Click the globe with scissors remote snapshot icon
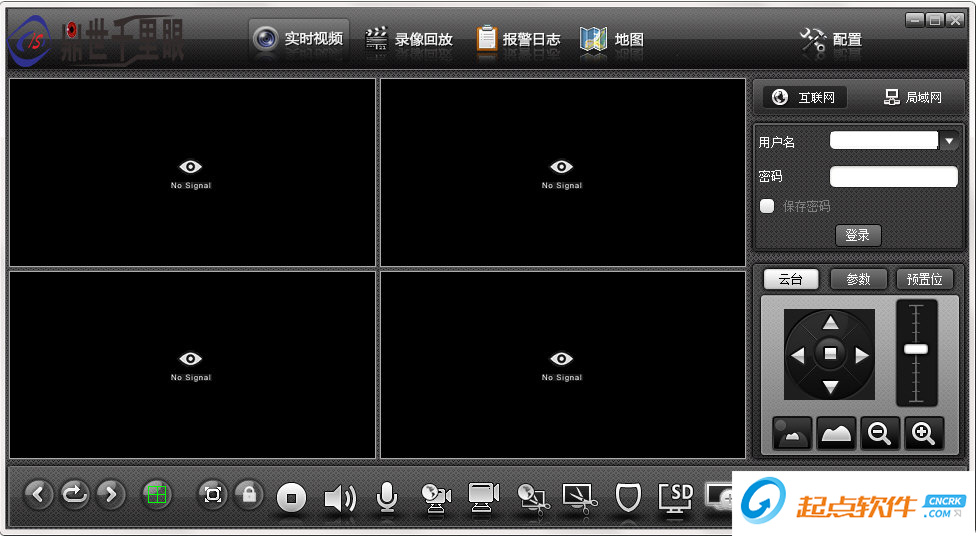 point(532,498)
